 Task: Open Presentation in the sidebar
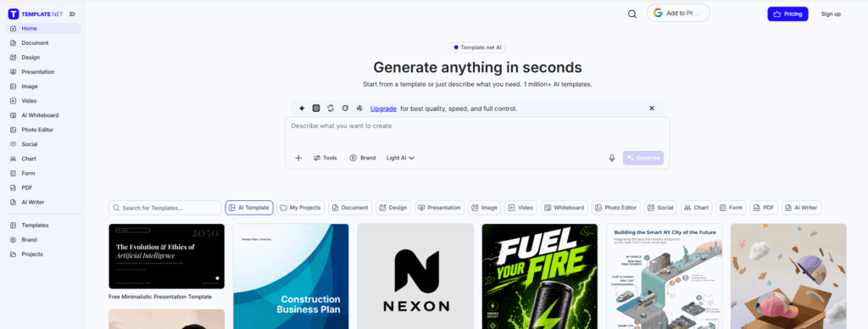(43, 71)
